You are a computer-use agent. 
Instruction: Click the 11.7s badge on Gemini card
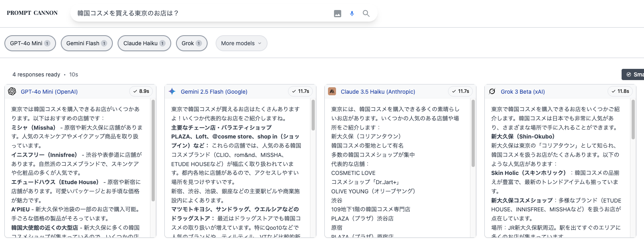(300, 91)
